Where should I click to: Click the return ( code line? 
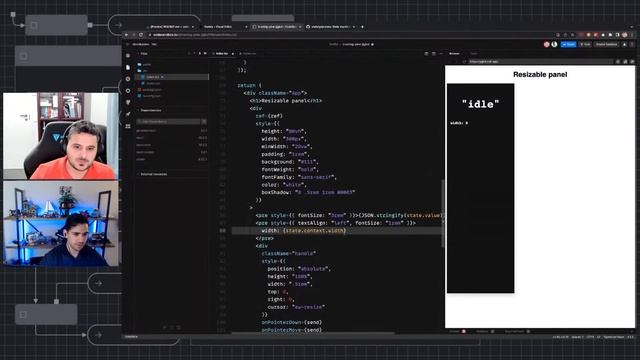click(249, 85)
